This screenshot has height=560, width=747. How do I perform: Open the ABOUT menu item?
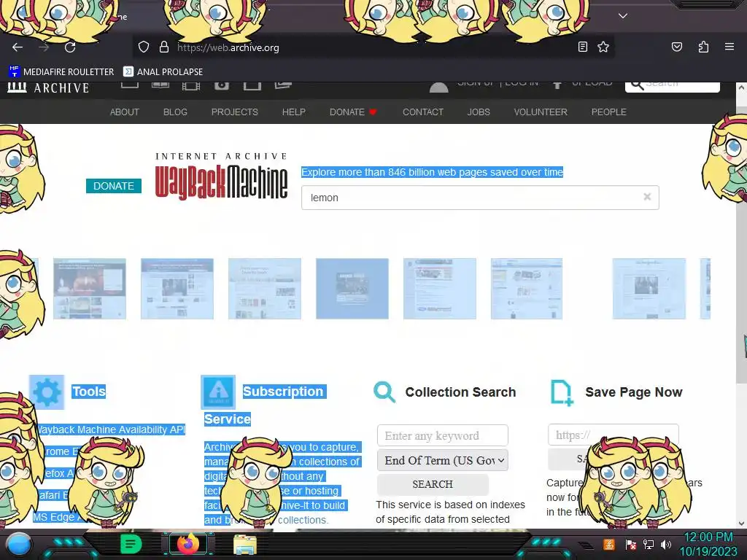pos(124,112)
